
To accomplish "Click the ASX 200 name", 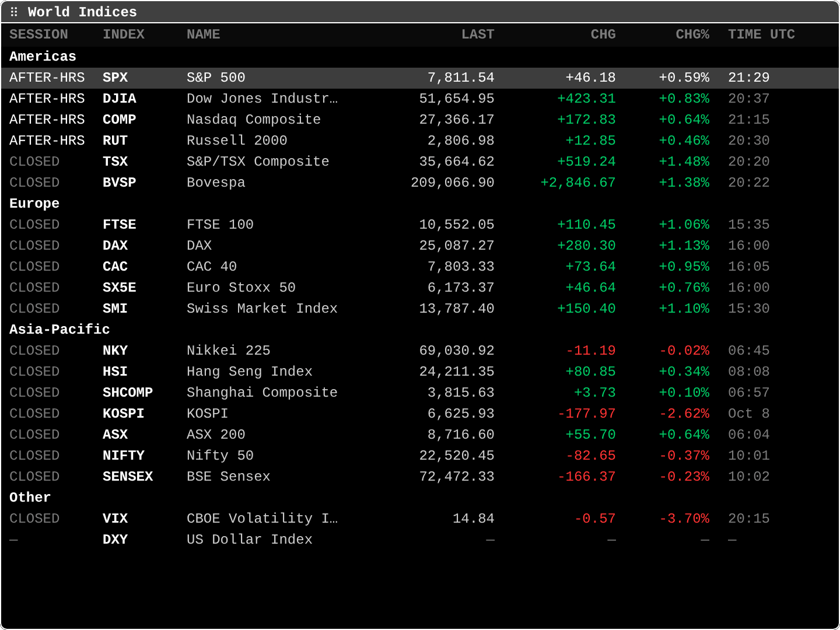I will coord(216,435).
